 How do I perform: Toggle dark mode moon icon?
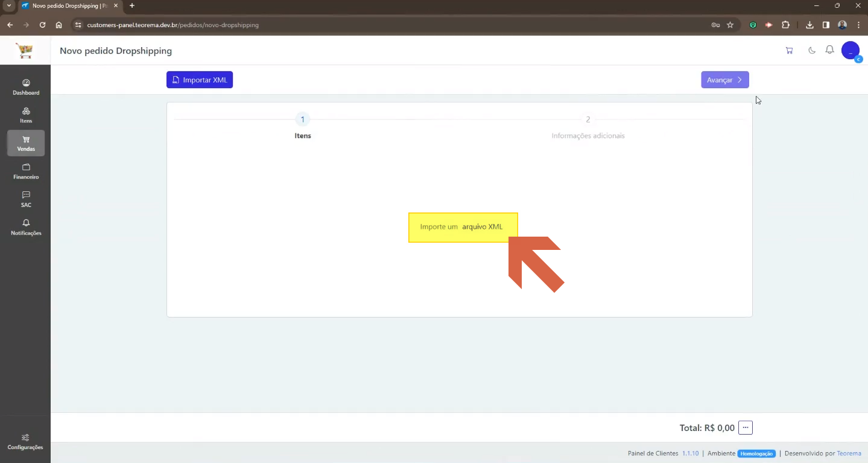pos(812,51)
